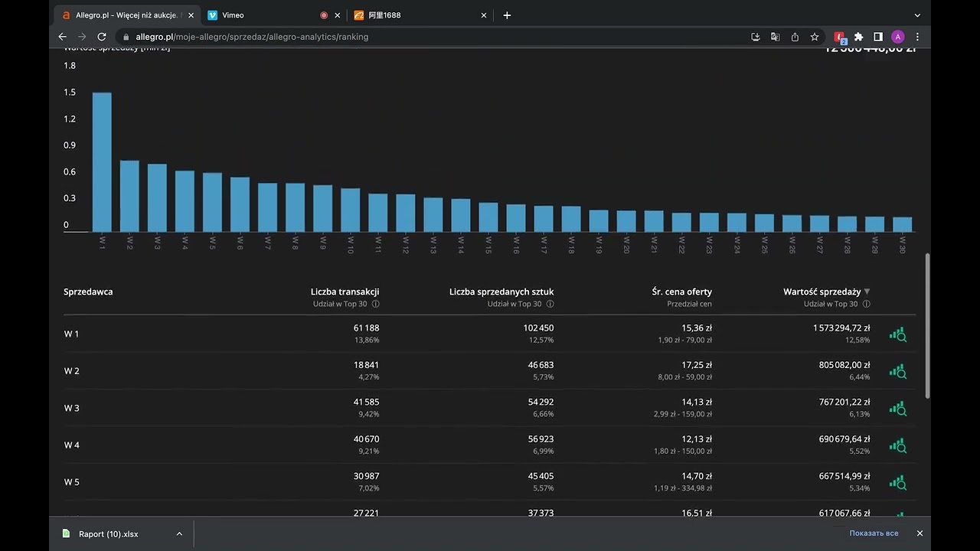This screenshot has height=551, width=980.
Task: Select the W 1 seller name
Action: (71, 334)
